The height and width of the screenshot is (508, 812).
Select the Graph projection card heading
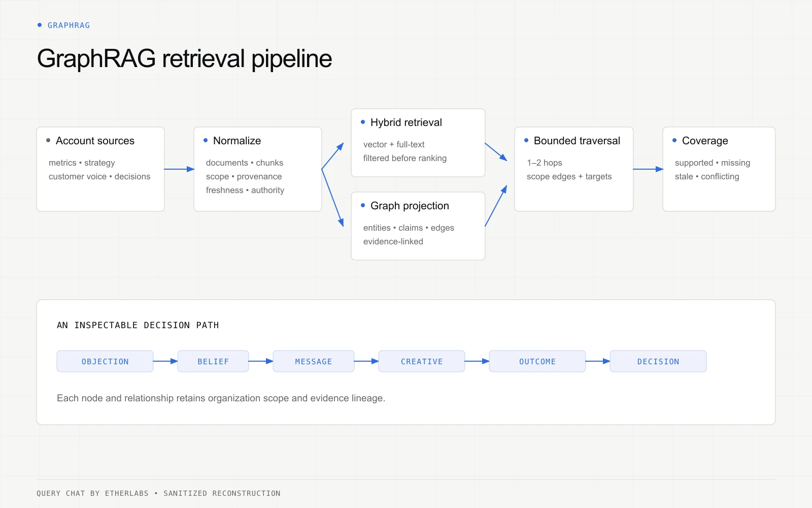[x=410, y=206]
